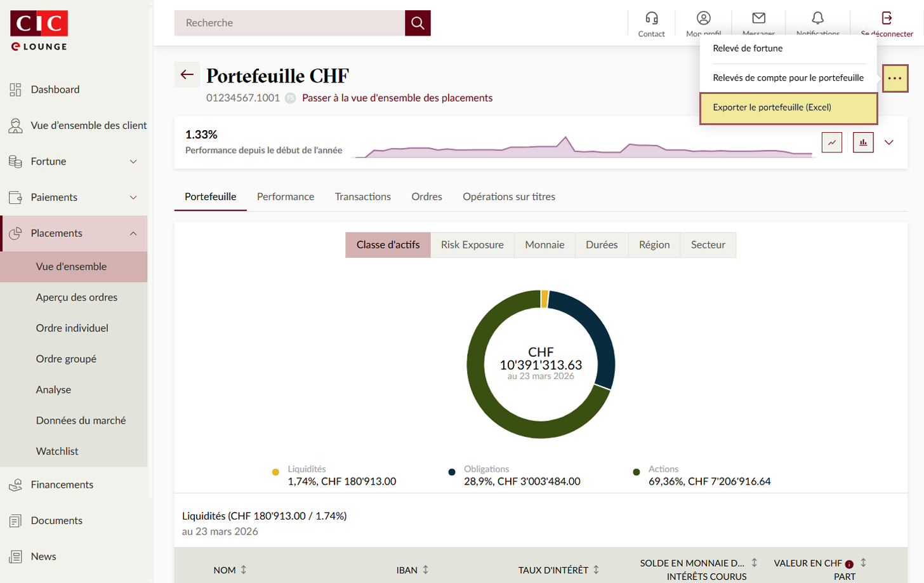Open the Notifications bell icon
Screen dimensions: 924x583
pyautogui.click(x=817, y=18)
